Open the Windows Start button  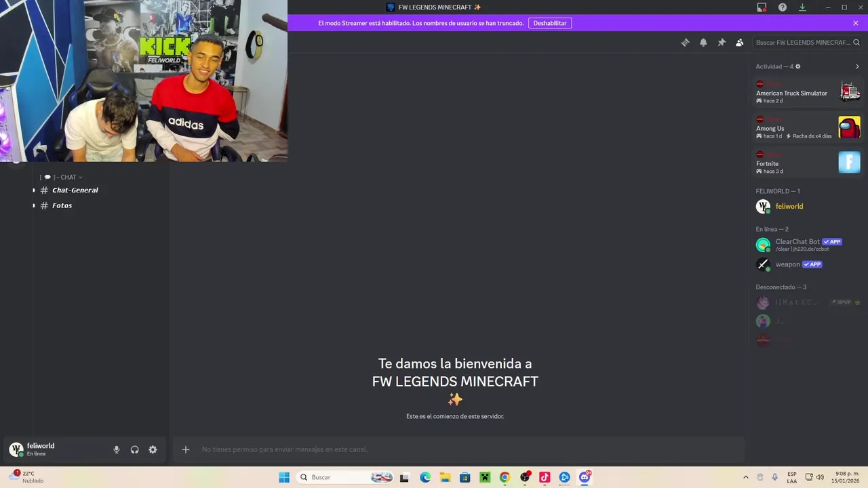(284, 477)
